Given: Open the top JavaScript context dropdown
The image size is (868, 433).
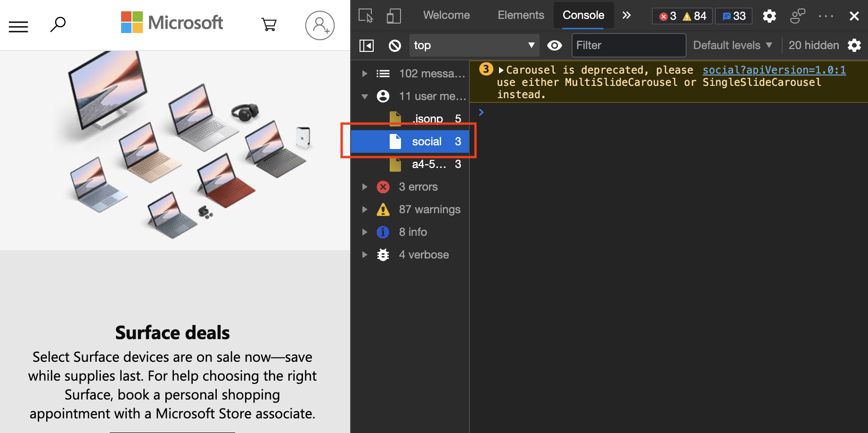Looking at the screenshot, I should coord(474,45).
